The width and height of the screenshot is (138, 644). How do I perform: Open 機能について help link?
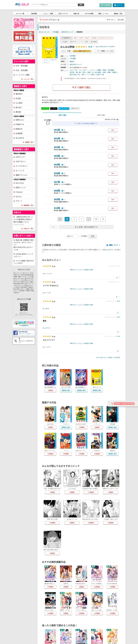click(x=113, y=245)
